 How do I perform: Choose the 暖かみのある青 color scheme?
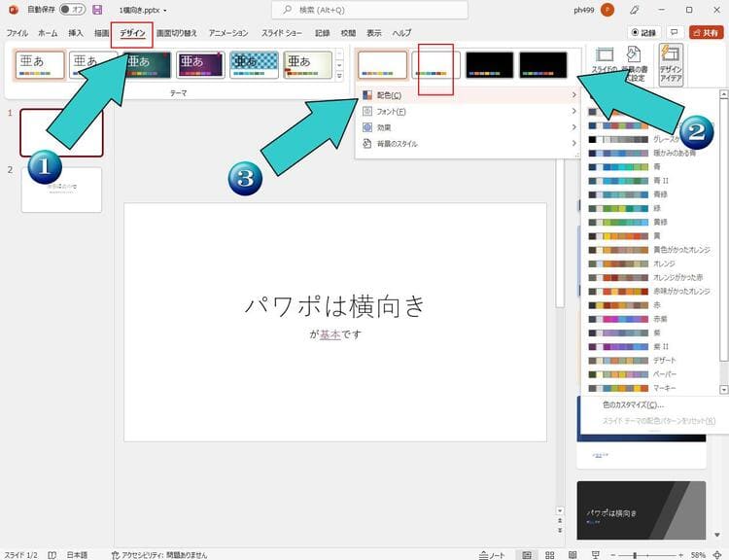click(650, 153)
